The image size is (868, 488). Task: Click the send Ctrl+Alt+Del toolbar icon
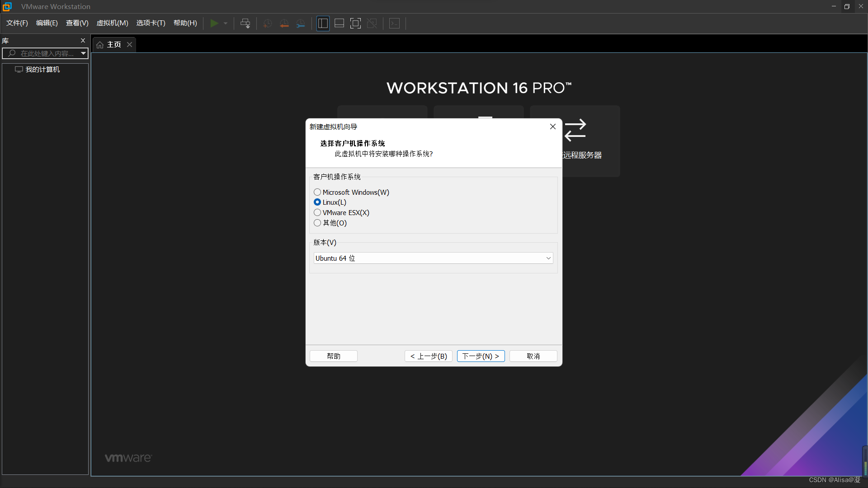[245, 23]
